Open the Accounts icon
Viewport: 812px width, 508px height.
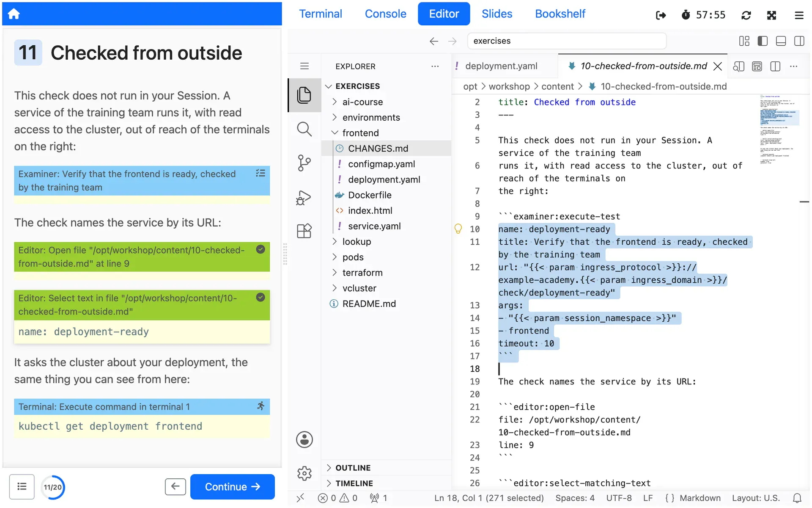304,439
